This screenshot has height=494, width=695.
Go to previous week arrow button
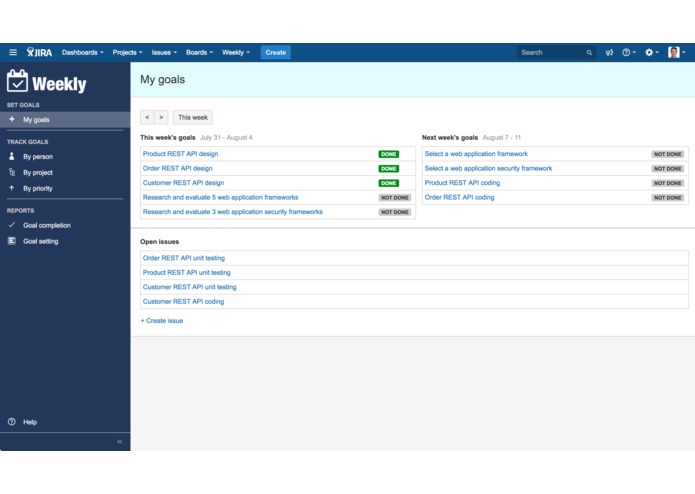(x=147, y=117)
